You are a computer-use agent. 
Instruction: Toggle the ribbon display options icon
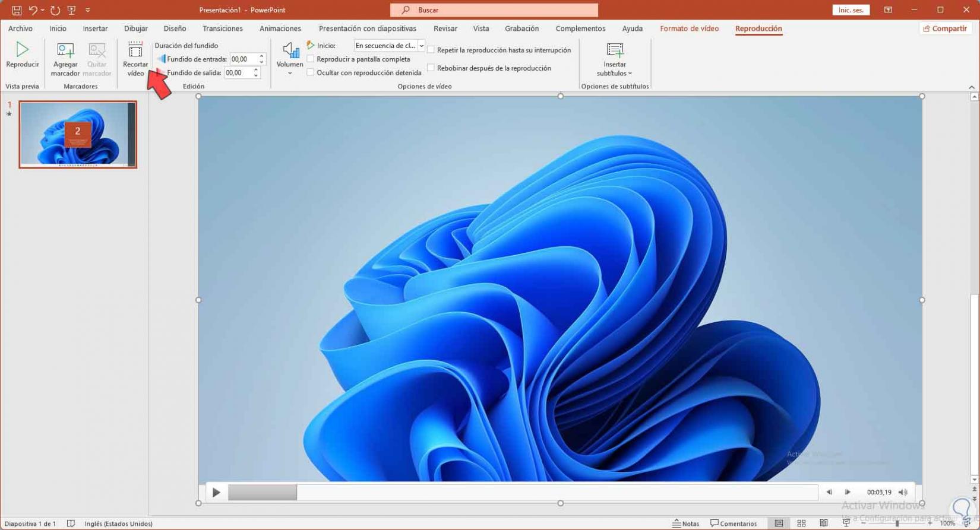[888, 10]
